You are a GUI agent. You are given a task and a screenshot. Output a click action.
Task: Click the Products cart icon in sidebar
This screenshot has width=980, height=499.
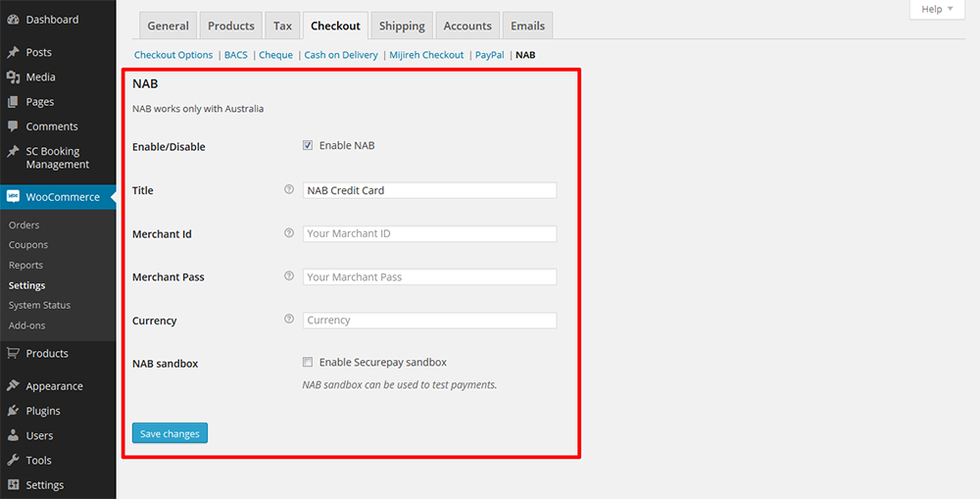(13, 353)
